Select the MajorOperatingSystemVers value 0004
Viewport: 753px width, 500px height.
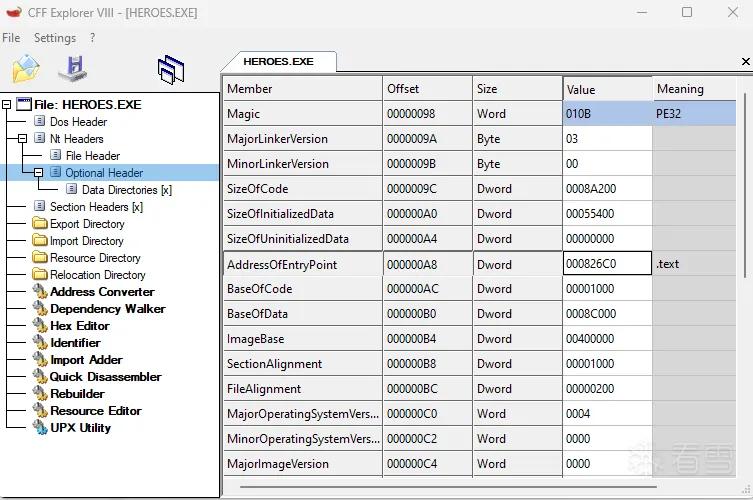(607, 414)
